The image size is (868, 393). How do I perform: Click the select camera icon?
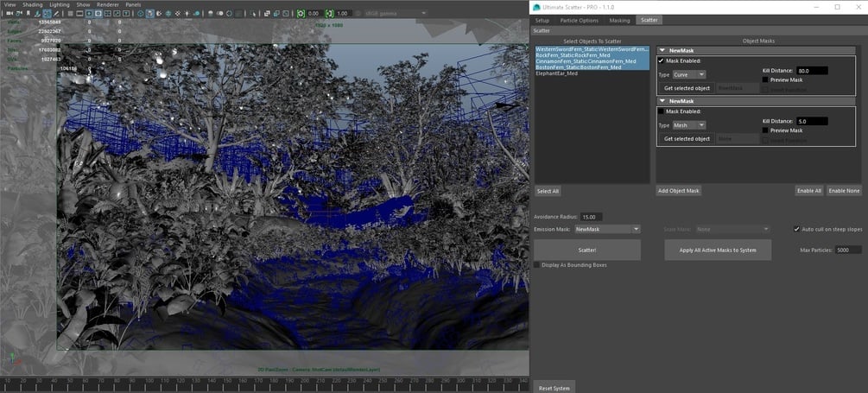click(8, 14)
